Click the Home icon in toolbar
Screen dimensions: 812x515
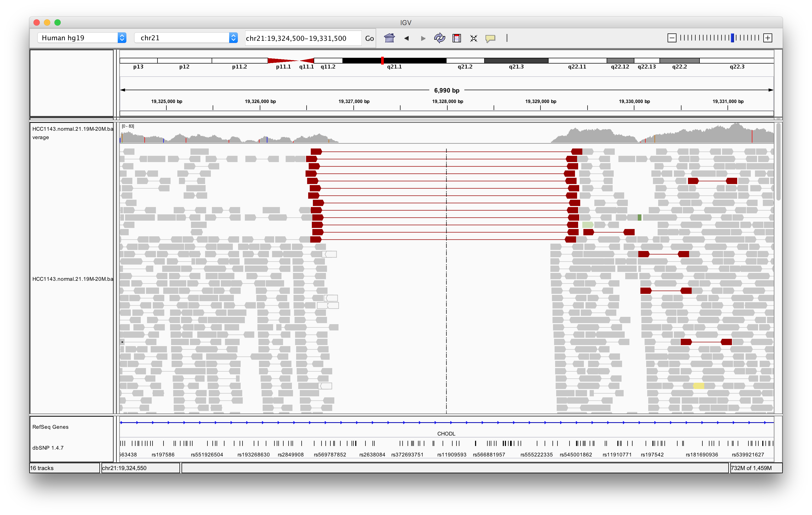pyautogui.click(x=389, y=38)
